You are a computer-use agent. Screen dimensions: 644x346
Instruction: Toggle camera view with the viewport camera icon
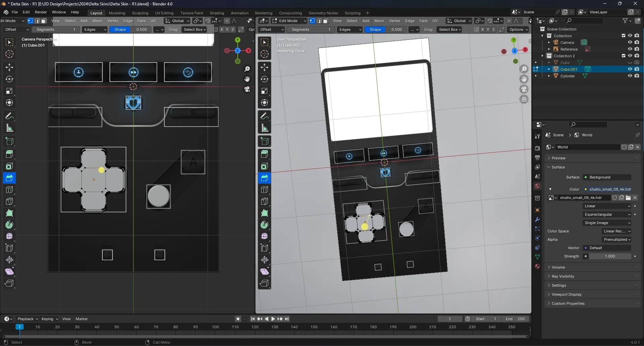point(247,90)
